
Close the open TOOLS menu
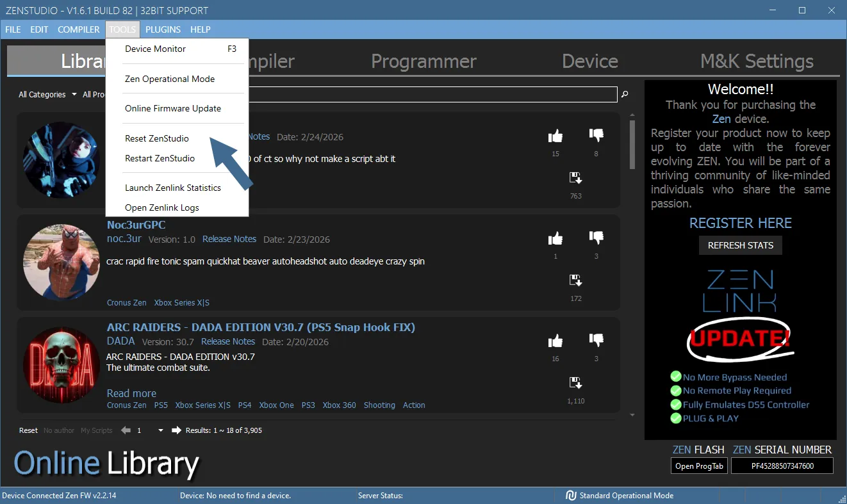pos(122,29)
